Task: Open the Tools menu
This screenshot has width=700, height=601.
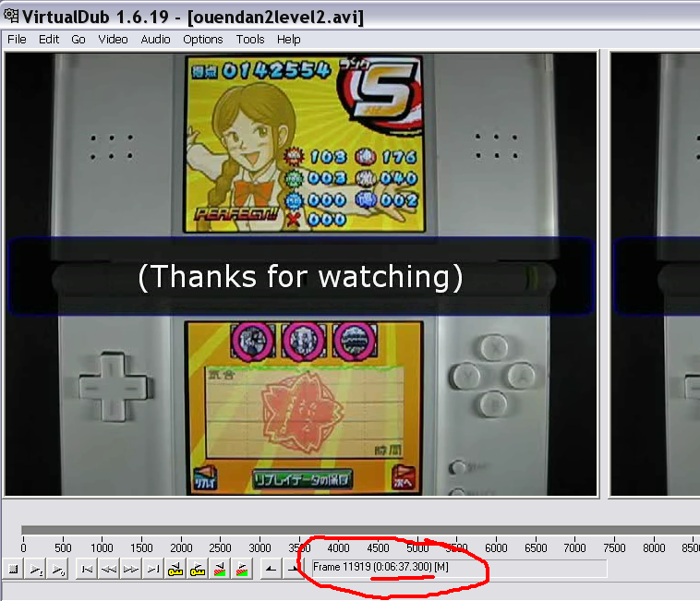Action: click(250, 40)
